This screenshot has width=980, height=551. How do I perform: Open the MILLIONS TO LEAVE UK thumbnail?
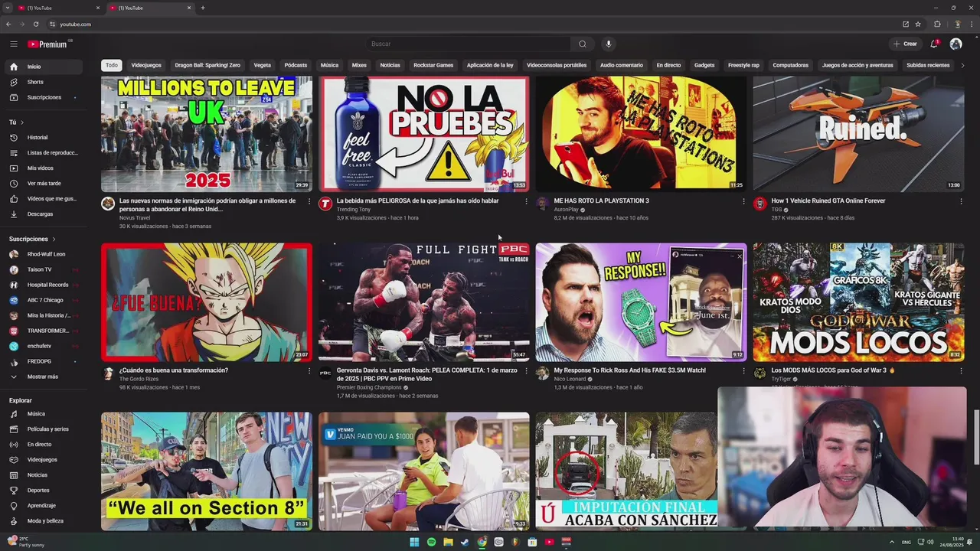[x=207, y=133]
